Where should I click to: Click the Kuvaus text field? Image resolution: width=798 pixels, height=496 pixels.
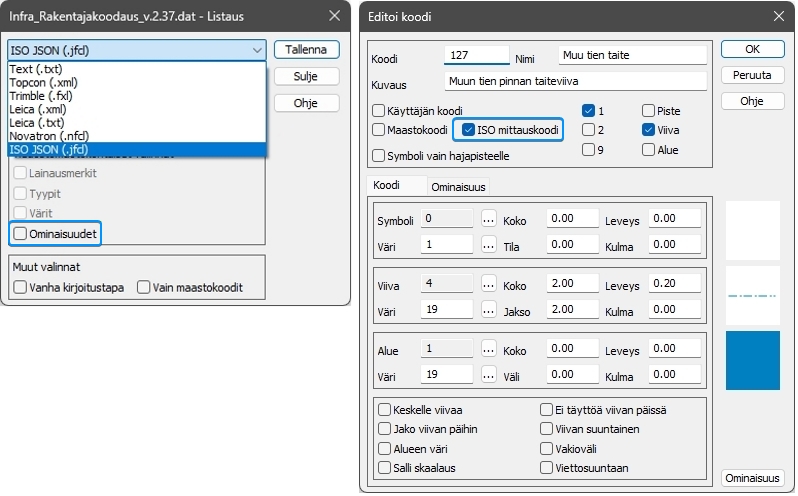(x=574, y=81)
